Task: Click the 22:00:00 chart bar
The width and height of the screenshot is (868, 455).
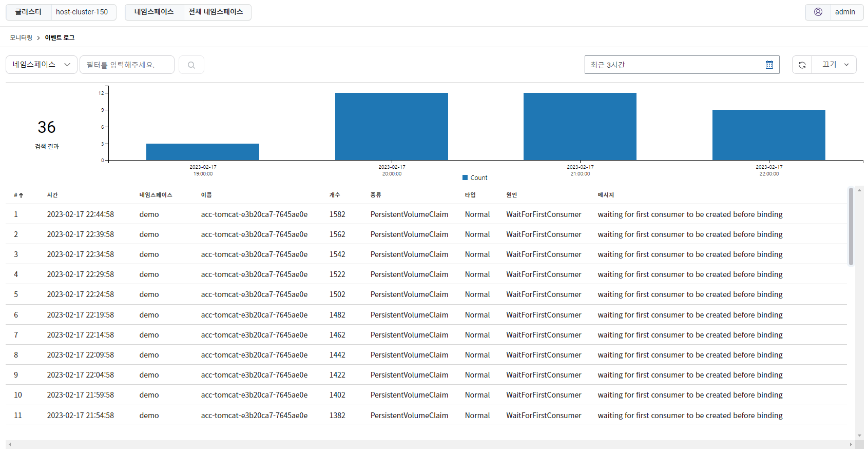Action: (768, 135)
